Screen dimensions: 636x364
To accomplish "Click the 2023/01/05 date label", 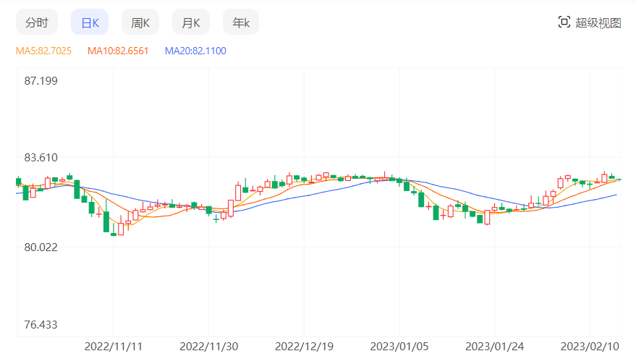I will click(x=399, y=347).
